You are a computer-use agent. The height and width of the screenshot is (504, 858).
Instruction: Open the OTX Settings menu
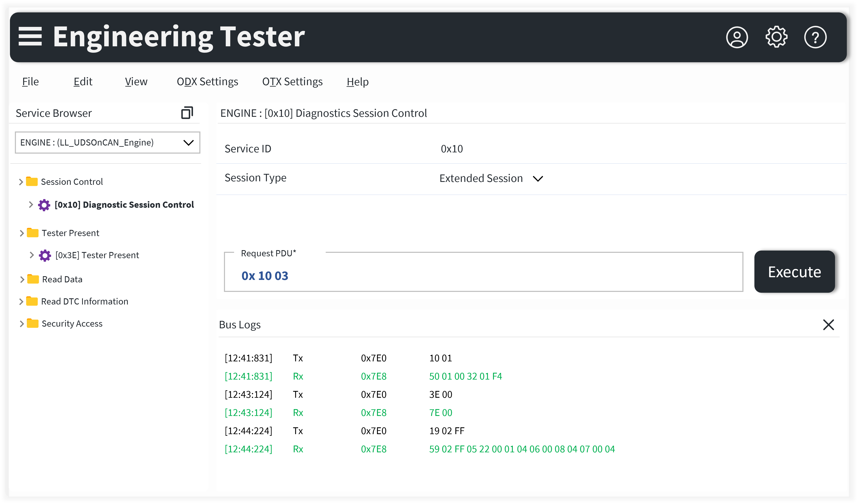[x=292, y=82]
